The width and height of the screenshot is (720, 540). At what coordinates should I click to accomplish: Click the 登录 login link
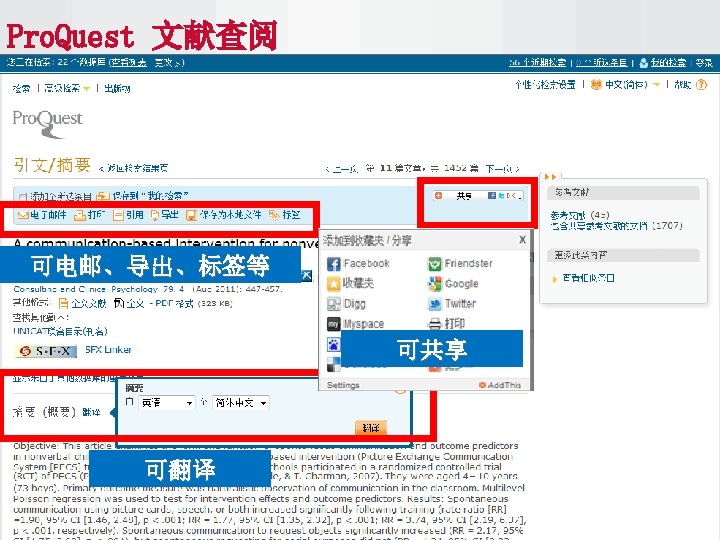point(704,62)
